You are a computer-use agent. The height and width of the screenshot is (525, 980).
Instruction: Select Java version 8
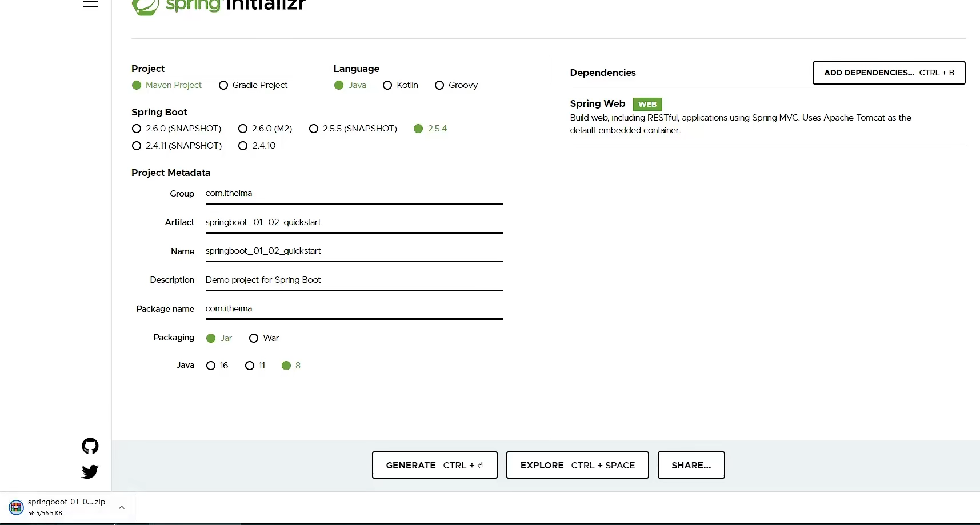pos(291,366)
